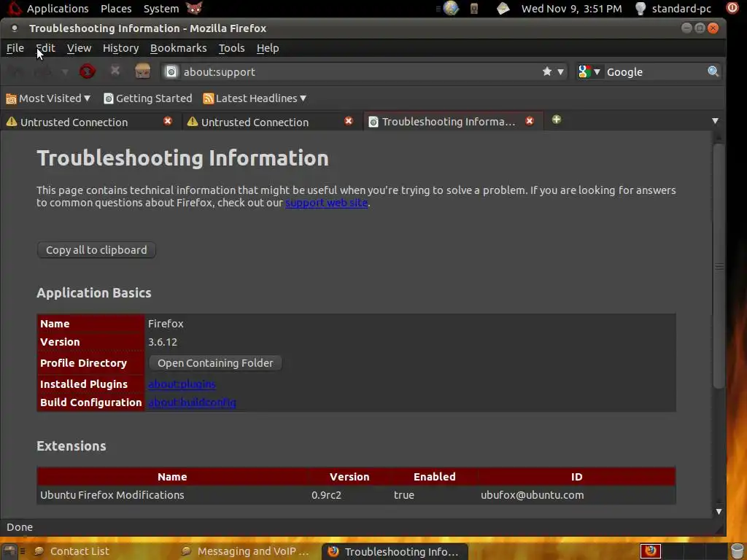Click the globe network icon in top panel

click(451, 8)
